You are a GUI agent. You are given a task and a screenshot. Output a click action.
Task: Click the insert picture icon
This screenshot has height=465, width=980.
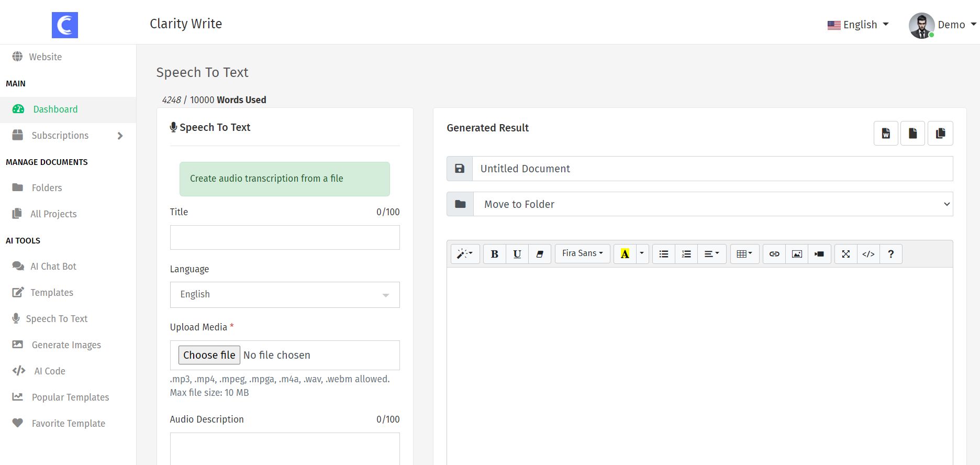tap(797, 254)
